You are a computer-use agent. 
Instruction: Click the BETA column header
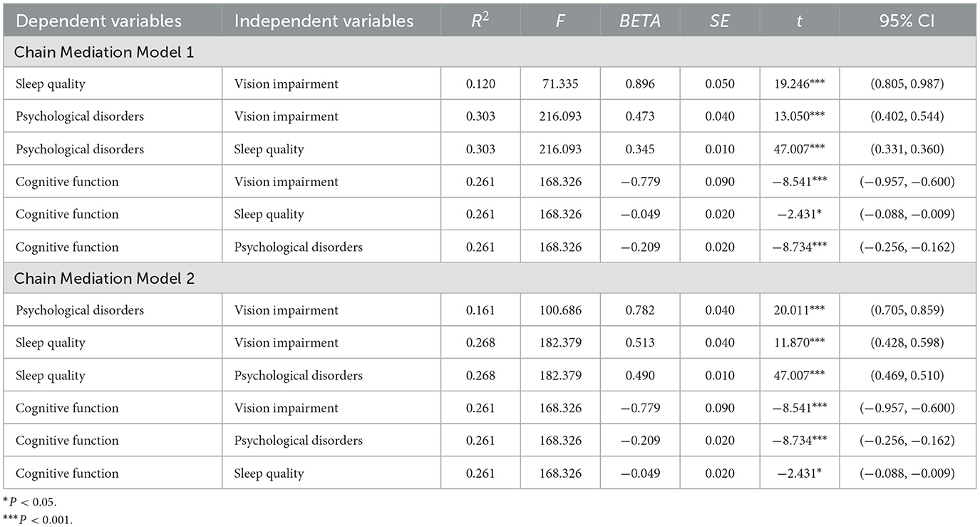[639, 21]
